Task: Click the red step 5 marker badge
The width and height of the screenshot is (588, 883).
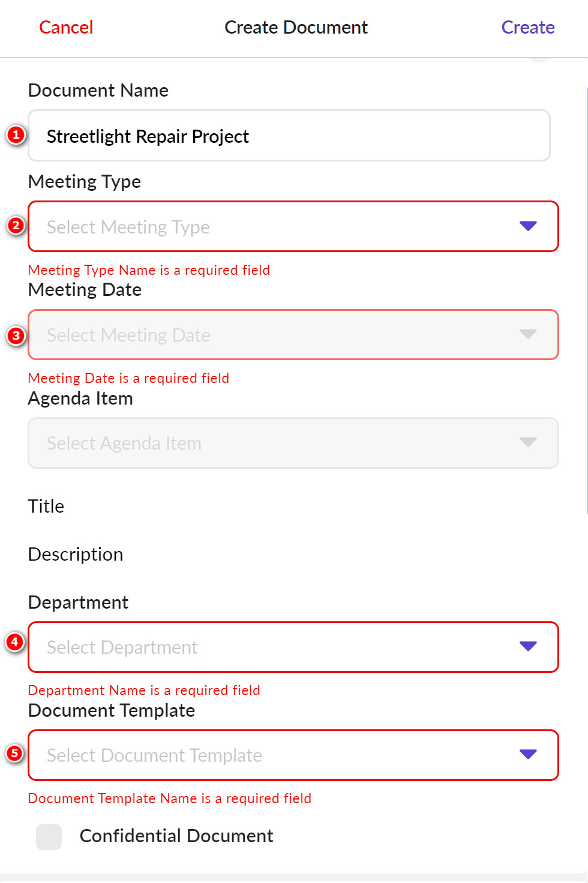Action: tap(14, 753)
